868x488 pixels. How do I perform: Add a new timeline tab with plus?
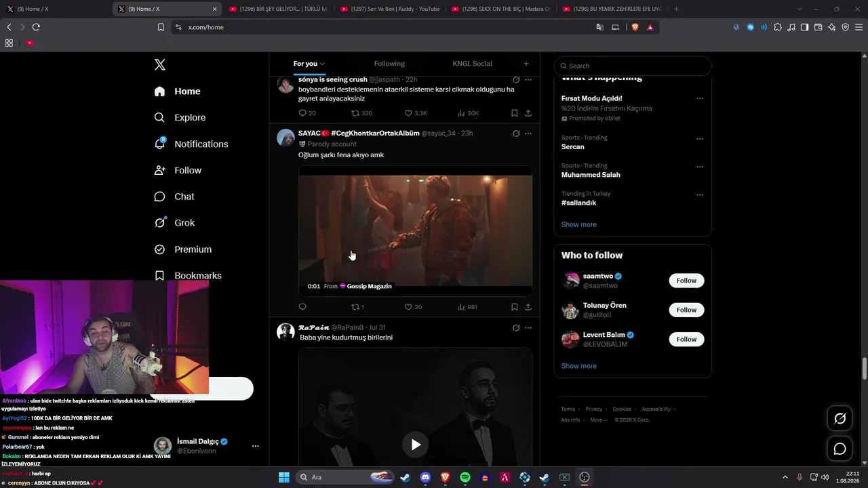click(526, 64)
